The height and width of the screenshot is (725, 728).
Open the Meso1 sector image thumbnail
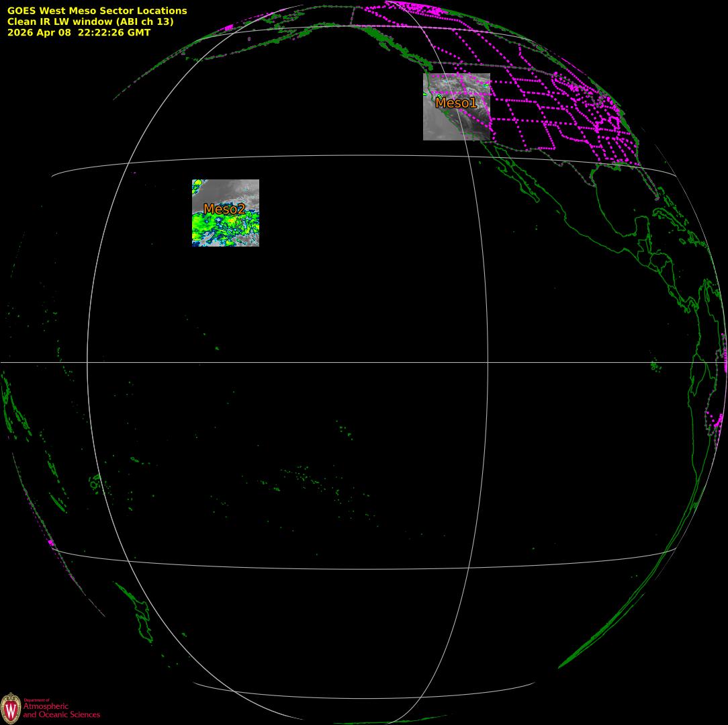[x=457, y=107]
